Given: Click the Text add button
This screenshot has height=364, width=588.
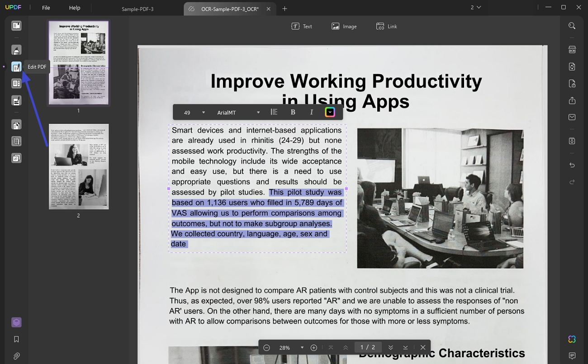Looking at the screenshot, I should pos(302,26).
